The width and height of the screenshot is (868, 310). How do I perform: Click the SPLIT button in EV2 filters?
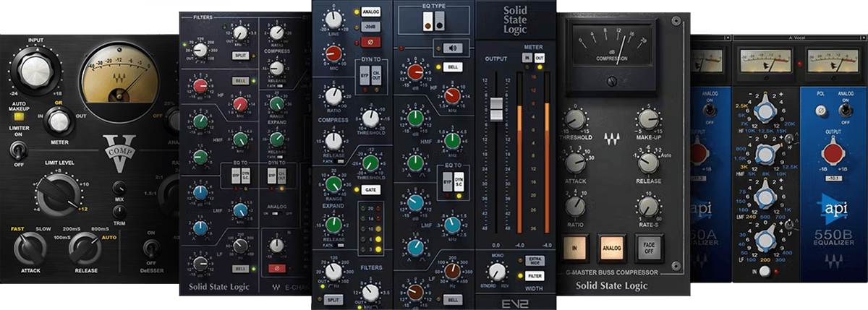pos(335,298)
